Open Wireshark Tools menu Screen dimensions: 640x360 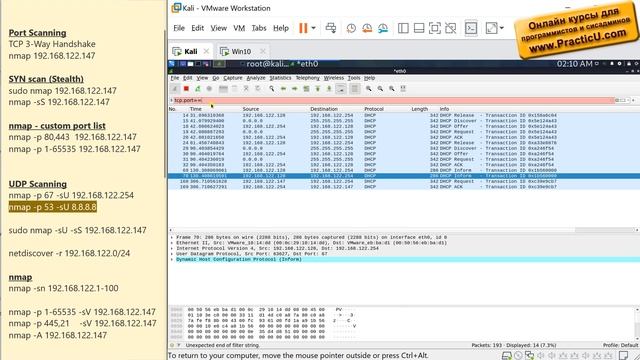point(354,78)
